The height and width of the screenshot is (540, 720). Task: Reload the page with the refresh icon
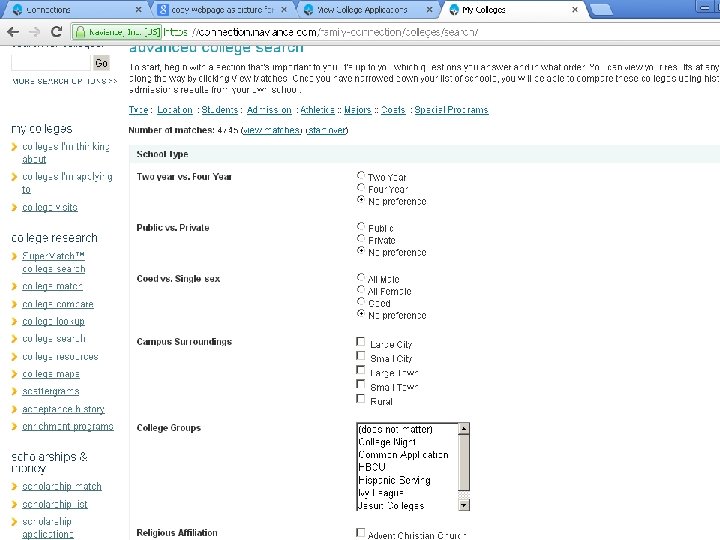pos(56,31)
